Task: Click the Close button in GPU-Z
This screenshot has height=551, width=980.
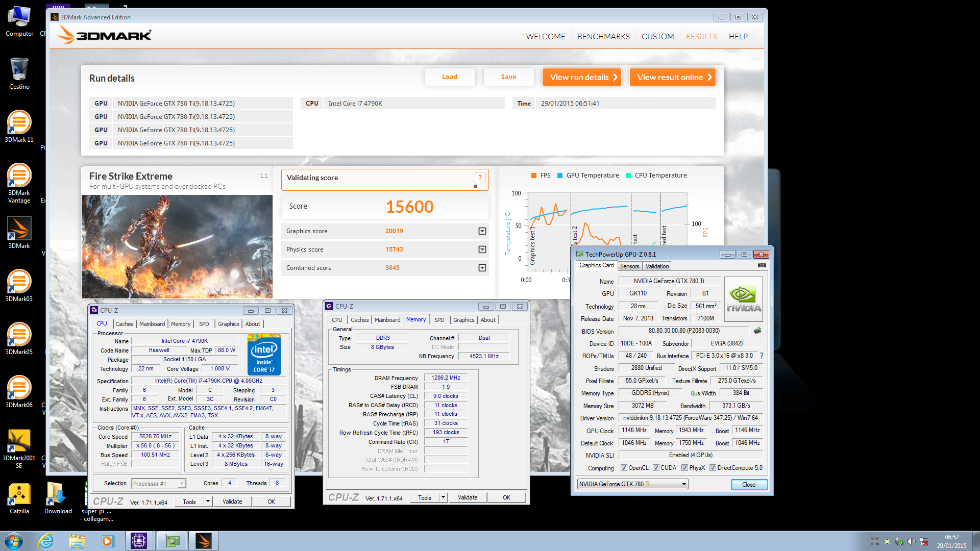Action: tap(749, 485)
